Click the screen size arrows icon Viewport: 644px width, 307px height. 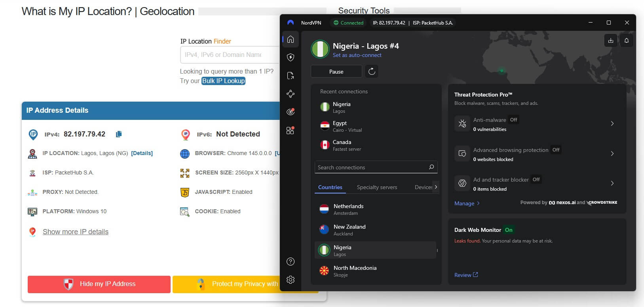[185, 173]
